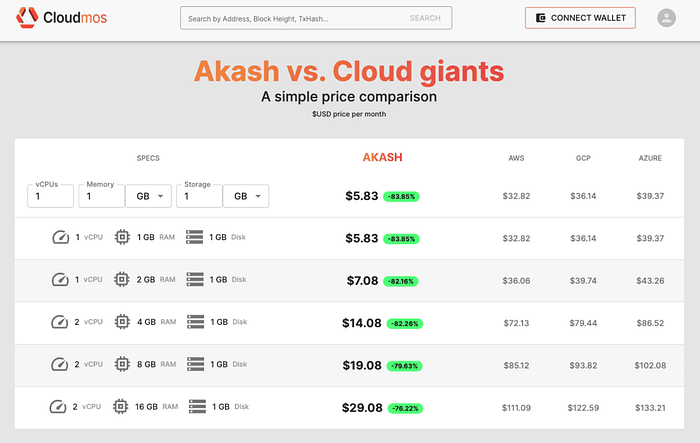
Task: Click the speedometer icon in the 4 GB RAM row
Action: point(59,322)
